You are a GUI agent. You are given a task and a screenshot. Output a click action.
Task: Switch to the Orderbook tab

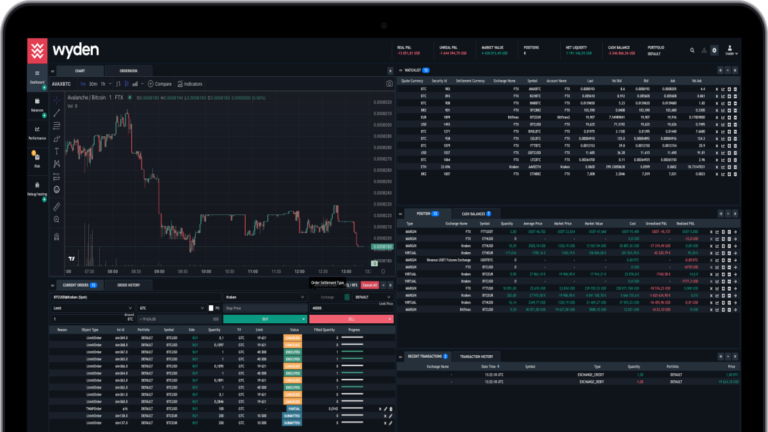click(x=131, y=70)
